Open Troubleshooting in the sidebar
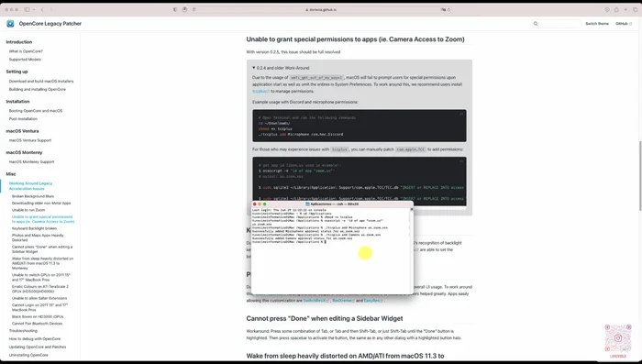This screenshot has height=364, width=642. click(x=23, y=331)
